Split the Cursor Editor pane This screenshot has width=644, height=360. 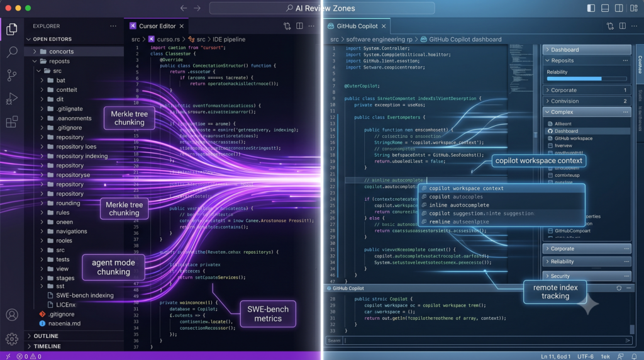click(299, 26)
